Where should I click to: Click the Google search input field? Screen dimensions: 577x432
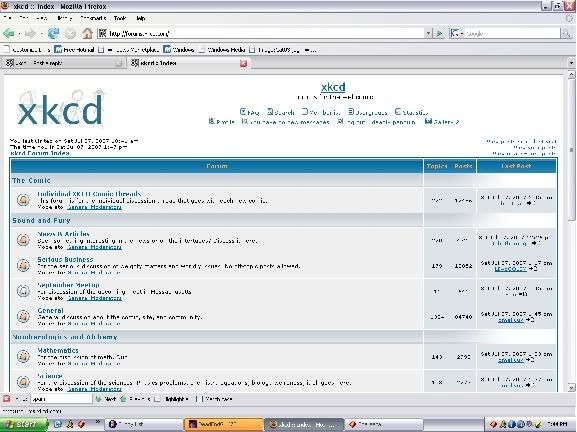512,33
